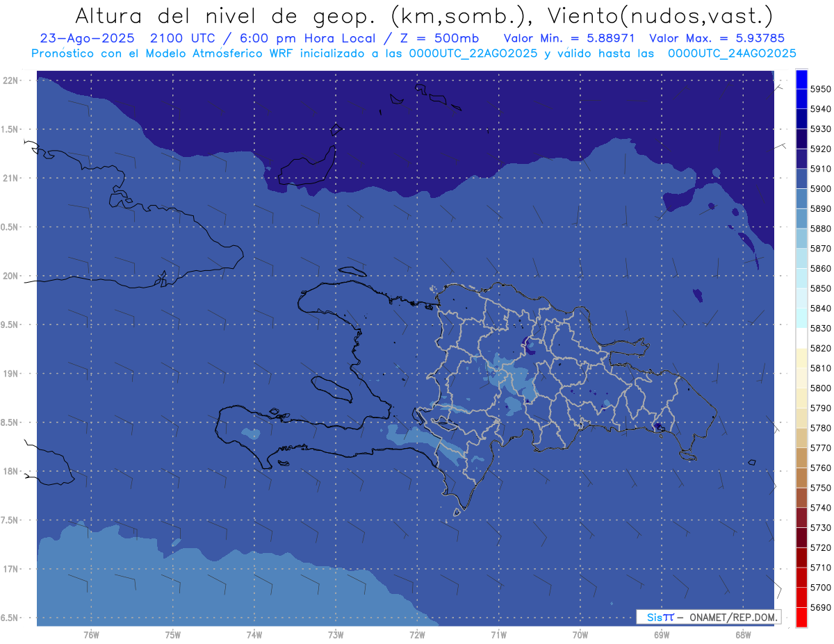
Task: Click the '75W' longitude axis label
Action: [173, 635]
